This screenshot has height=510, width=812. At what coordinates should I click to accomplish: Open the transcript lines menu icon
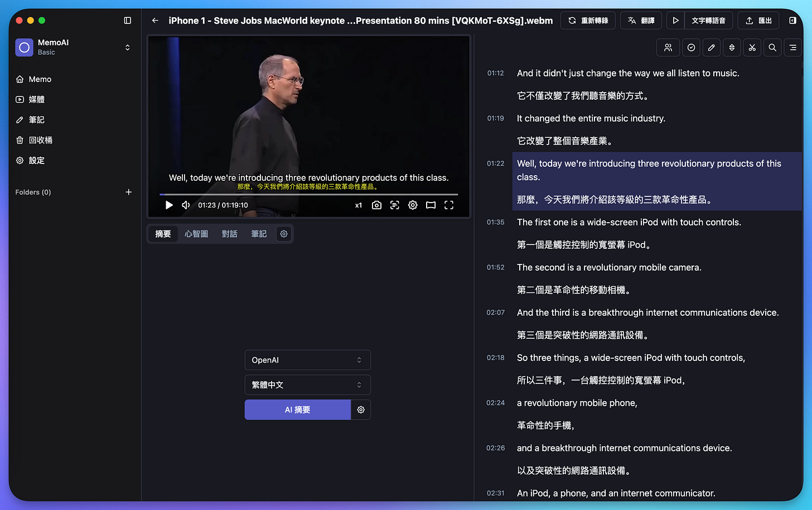pos(792,47)
